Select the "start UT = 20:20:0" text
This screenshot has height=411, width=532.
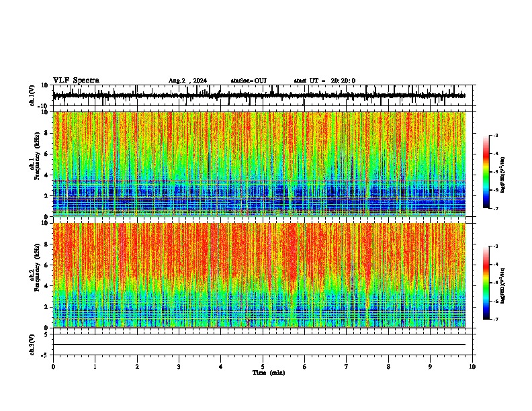324,81
